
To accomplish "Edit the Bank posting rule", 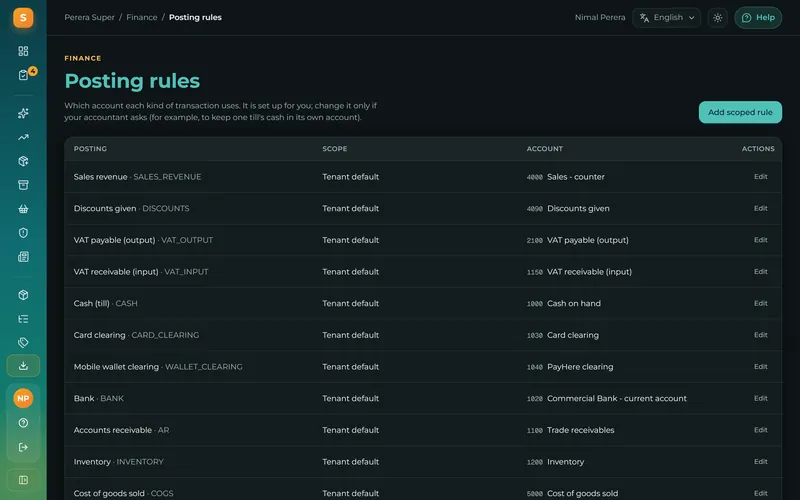I will click(760, 398).
